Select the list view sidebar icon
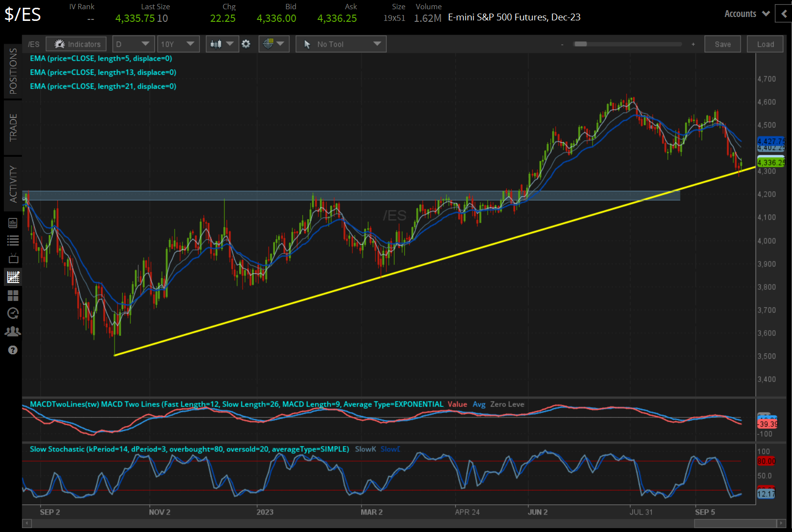The width and height of the screenshot is (792, 532). (x=13, y=240)
